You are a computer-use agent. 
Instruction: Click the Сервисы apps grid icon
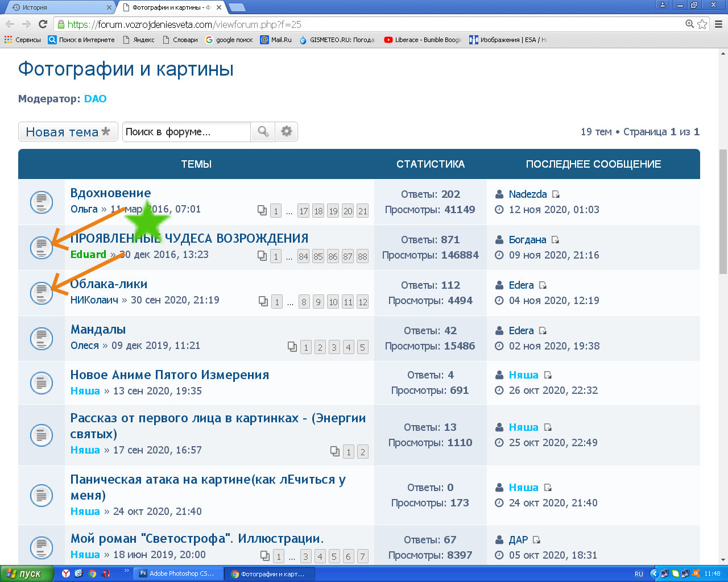click(8, 40)
